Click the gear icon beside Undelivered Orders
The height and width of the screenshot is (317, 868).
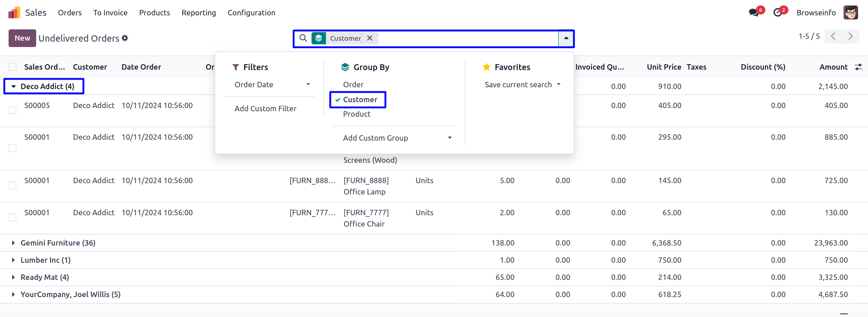click(125, 38)
